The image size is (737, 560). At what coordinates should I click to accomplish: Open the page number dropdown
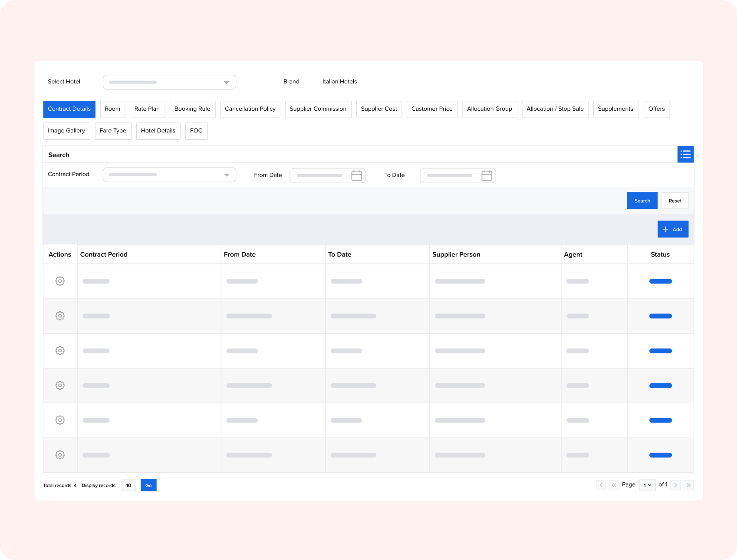[x=647, y=485]
